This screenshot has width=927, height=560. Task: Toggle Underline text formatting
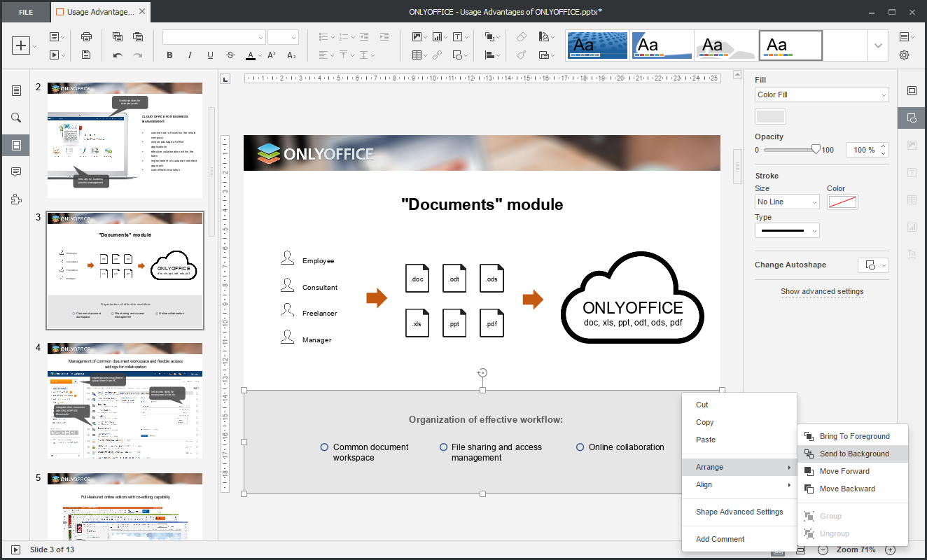click(x=210, y=55)
